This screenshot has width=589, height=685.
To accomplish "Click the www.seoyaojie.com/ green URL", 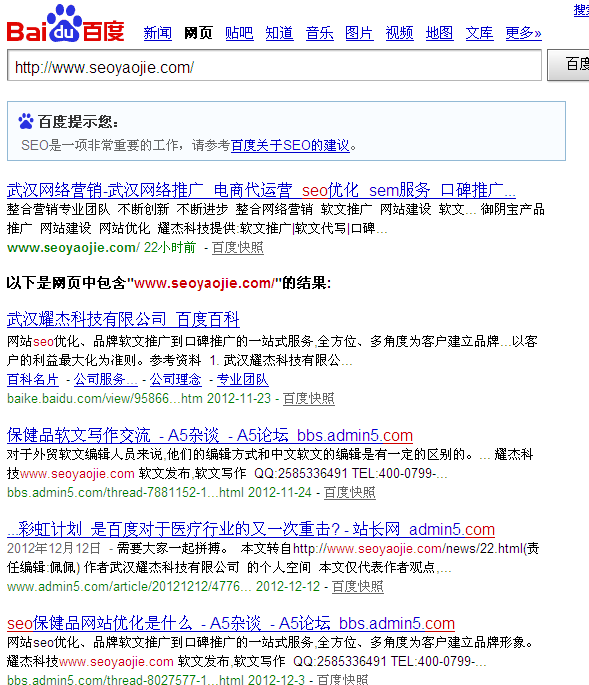I will 73,248.
